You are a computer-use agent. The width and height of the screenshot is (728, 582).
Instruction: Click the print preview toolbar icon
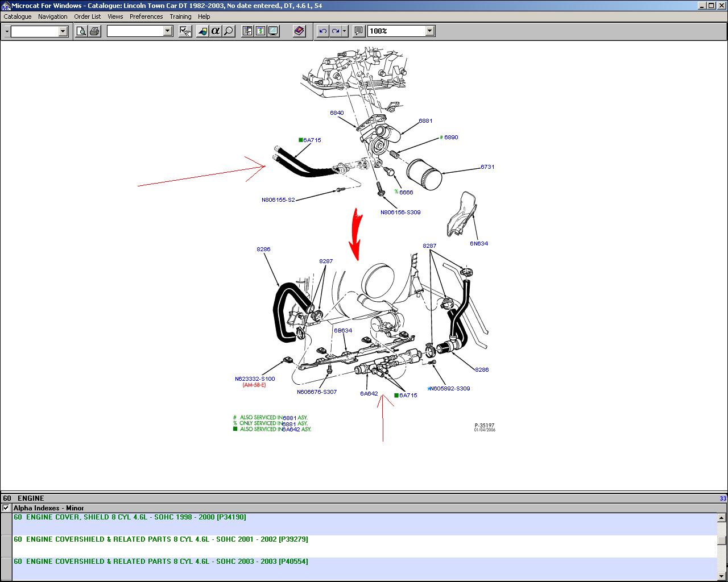[x=81, y=31]
